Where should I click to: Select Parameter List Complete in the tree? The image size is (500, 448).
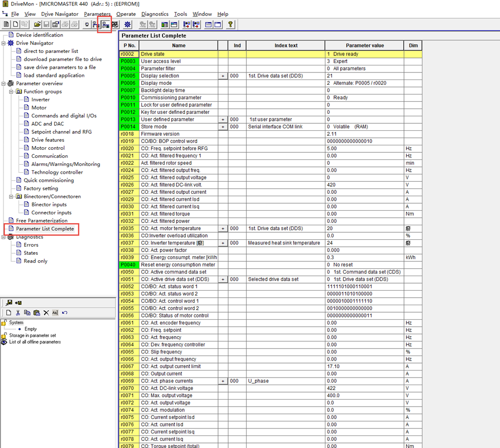[44, 229]
